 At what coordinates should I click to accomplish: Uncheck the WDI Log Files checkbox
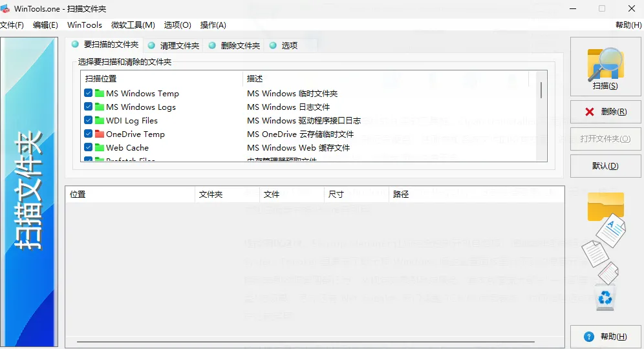[x=89, y=120]
